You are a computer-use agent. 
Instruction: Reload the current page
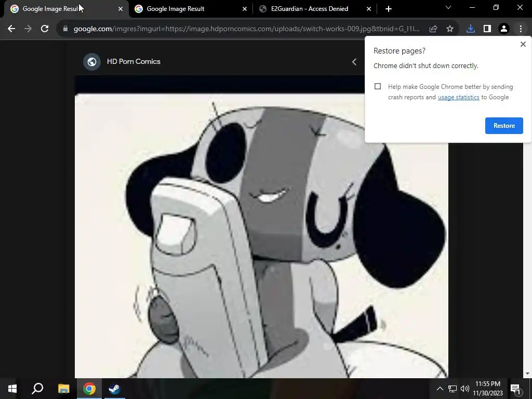[45, 29]
